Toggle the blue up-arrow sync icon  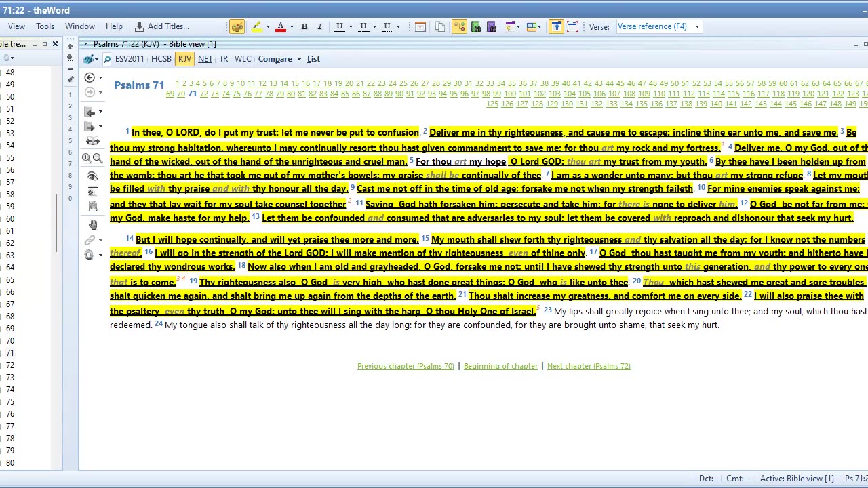pos(557,26)
